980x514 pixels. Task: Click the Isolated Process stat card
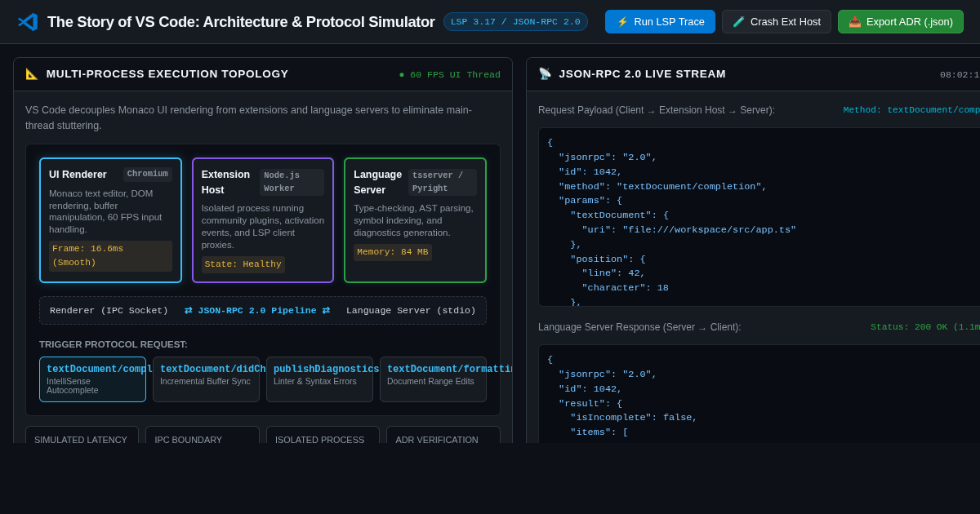(x=323, y=435)
